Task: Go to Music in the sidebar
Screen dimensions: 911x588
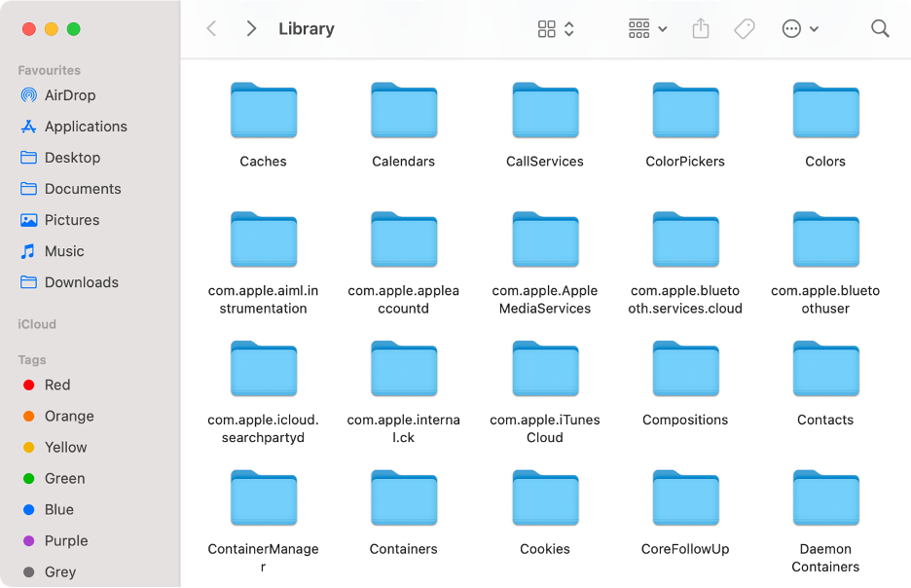Action: pyautogui.click(x=53, y=251)
